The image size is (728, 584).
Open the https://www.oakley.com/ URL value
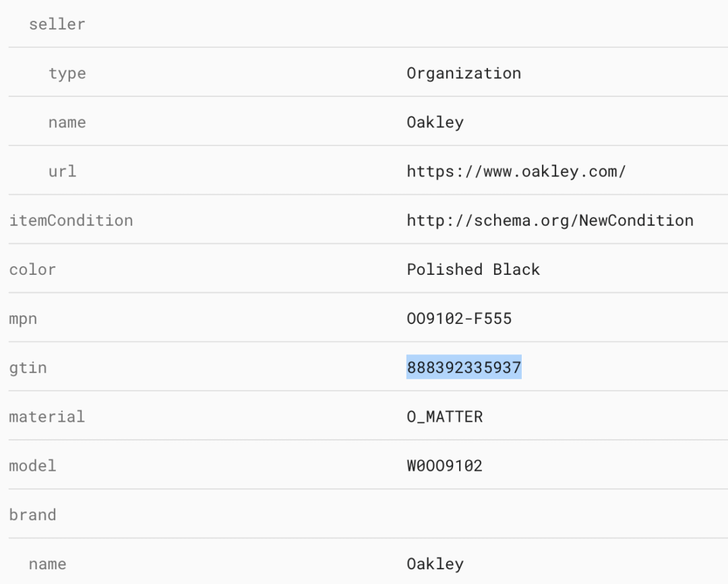516,172
